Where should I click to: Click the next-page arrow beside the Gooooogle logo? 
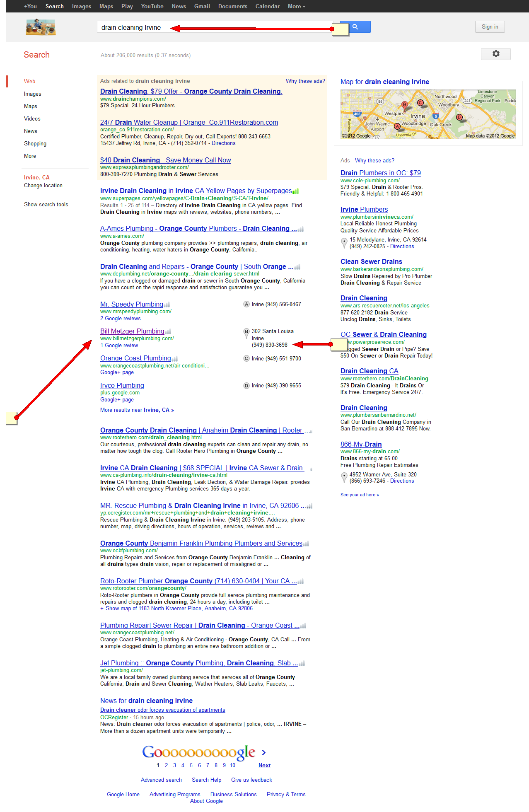coord(264,752)
